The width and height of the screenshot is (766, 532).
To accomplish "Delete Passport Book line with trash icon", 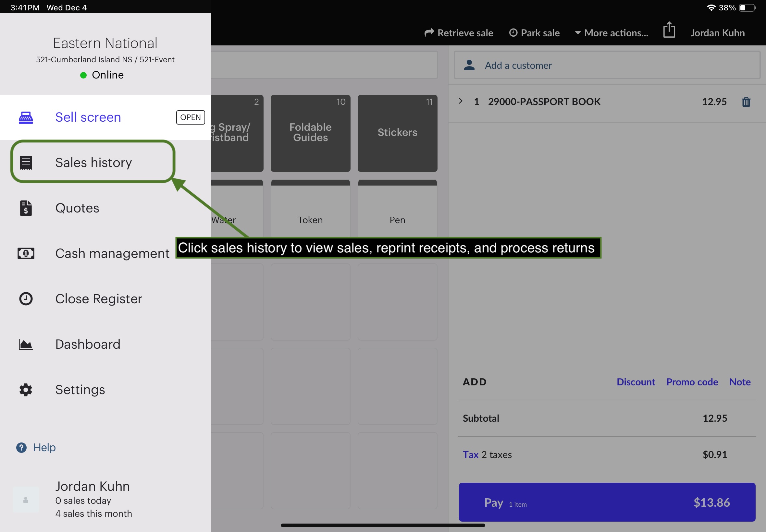I will 746,102.
